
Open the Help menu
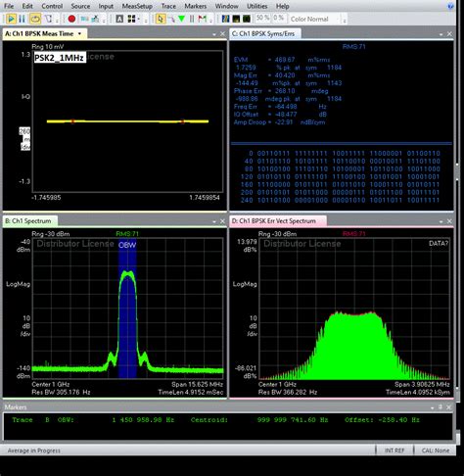pos(282,6)
